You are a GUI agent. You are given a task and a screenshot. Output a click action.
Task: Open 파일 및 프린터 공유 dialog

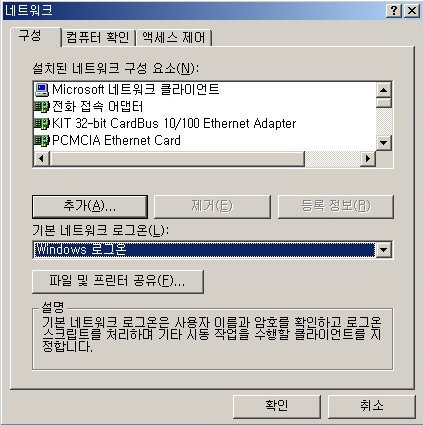coord(118,282)
